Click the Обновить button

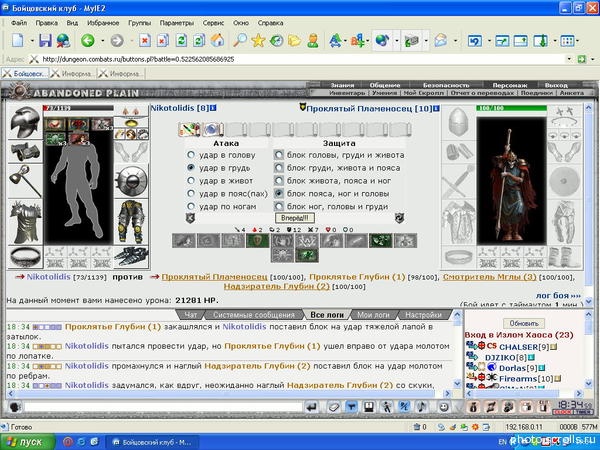523,323
